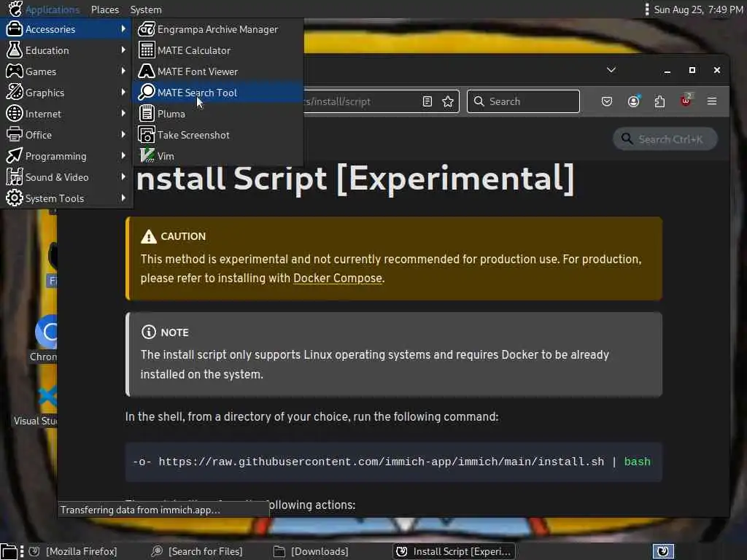
Task: Expand the Graphics submenu arrow
Action: [123, 92]
